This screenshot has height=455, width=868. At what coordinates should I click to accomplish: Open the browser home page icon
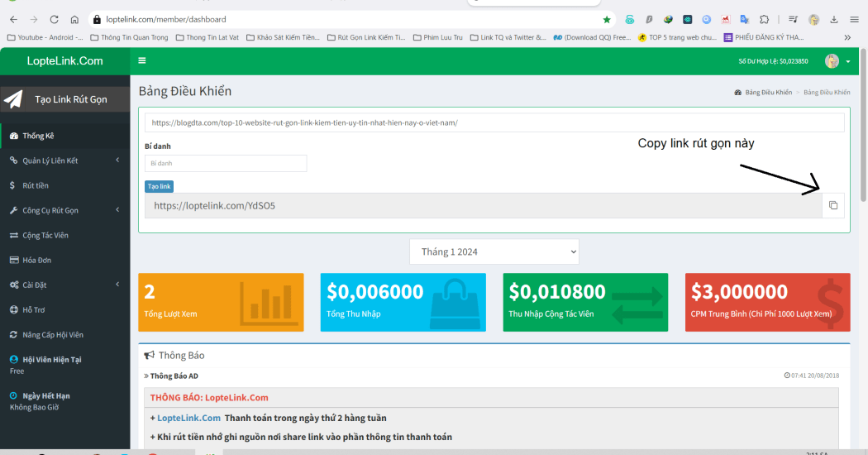pyautogui.click(x=74, y=19)
